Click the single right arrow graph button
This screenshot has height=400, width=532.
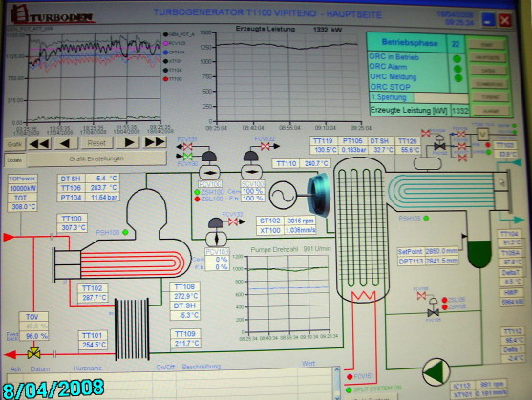[x=128, y=142]
